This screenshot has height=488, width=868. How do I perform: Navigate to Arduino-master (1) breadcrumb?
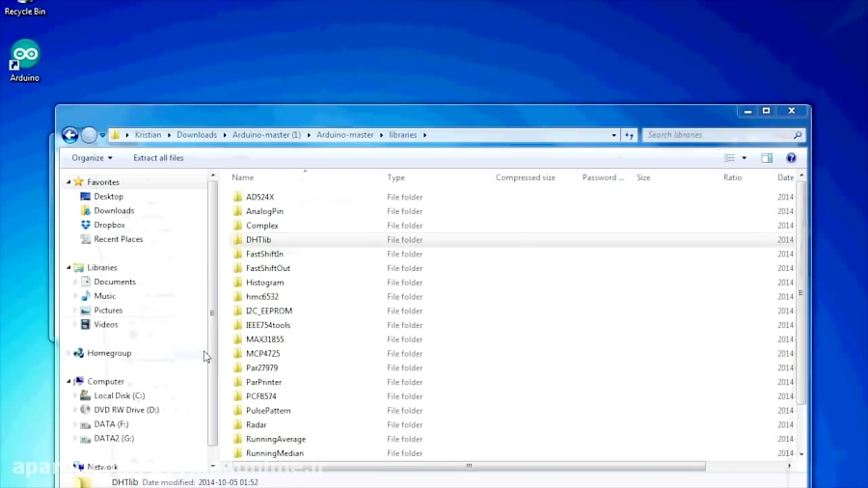coord(266,135)
